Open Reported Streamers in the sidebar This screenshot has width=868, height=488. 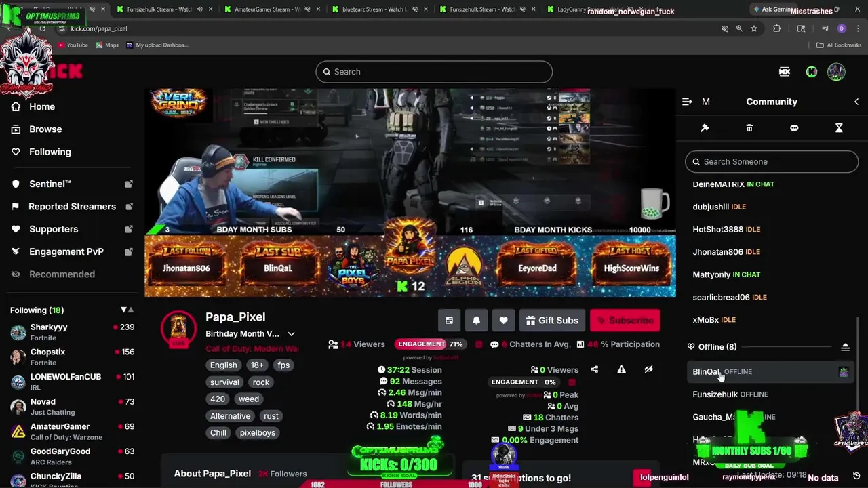tap(72, 207)
